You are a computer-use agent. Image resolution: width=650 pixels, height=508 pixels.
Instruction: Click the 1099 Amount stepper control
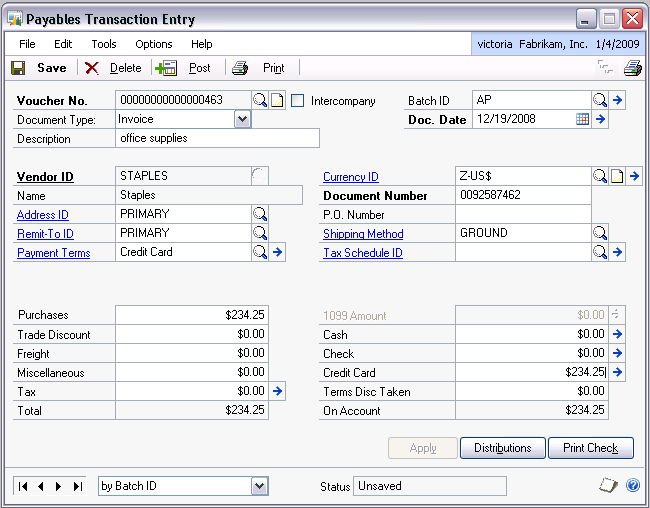(x=617, y=315)
